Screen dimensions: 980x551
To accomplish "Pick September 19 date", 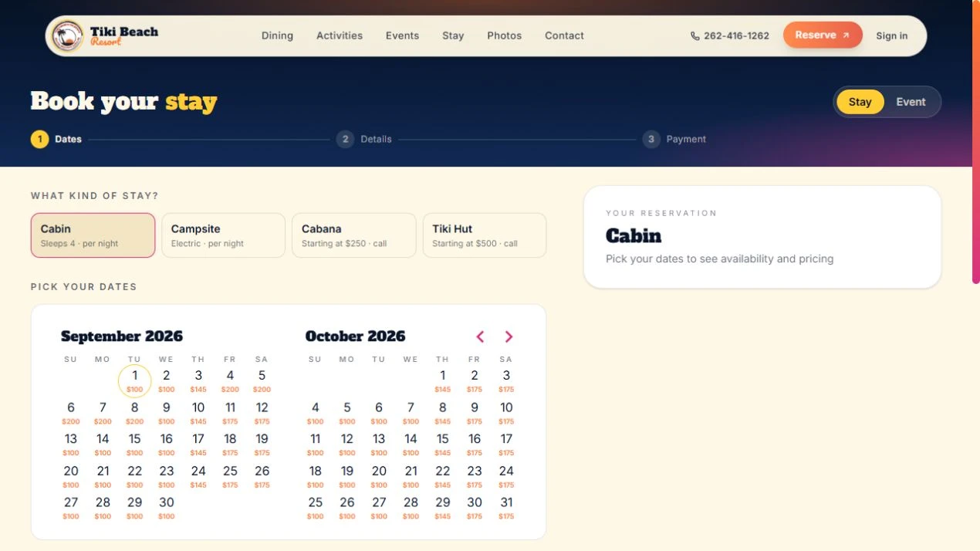I will pyautogui.click(x=262, y=444).
